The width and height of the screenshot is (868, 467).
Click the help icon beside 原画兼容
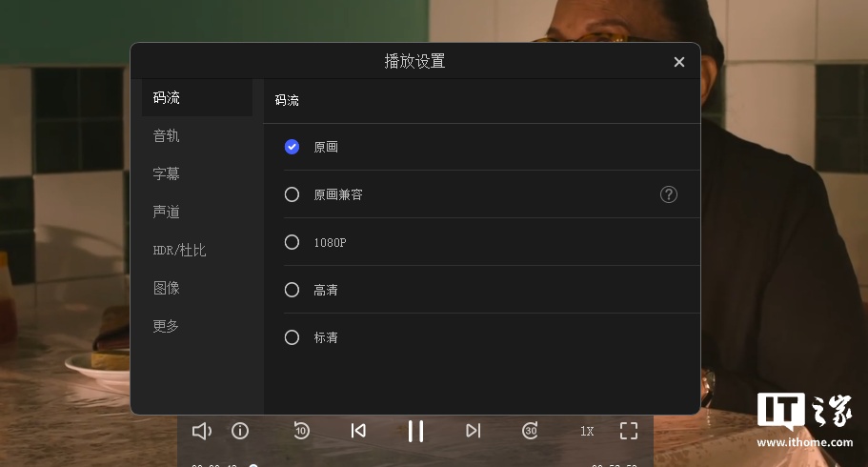pos(669,194)
